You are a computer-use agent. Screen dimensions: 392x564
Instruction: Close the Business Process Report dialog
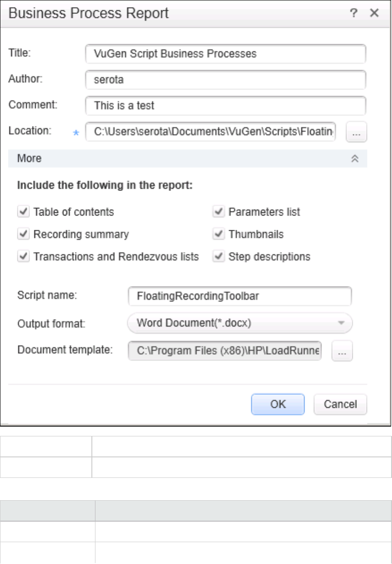click(374, 13)
